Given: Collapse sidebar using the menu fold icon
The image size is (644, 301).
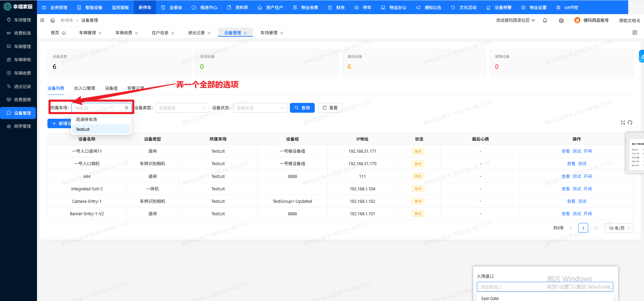Looking at the screenshot, I should (x=42, y=21).
